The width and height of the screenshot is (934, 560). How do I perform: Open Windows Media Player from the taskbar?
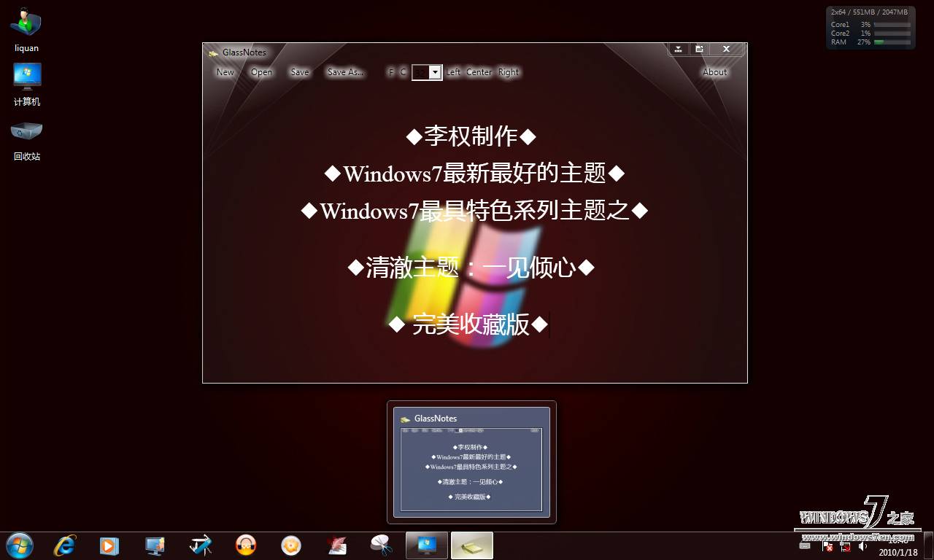tap(109, 545)
